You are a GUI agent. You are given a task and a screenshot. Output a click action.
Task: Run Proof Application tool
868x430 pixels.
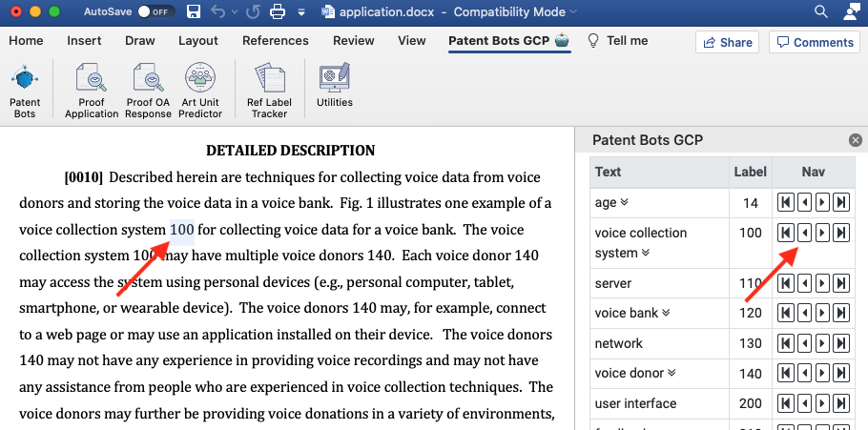click(92, 92)
